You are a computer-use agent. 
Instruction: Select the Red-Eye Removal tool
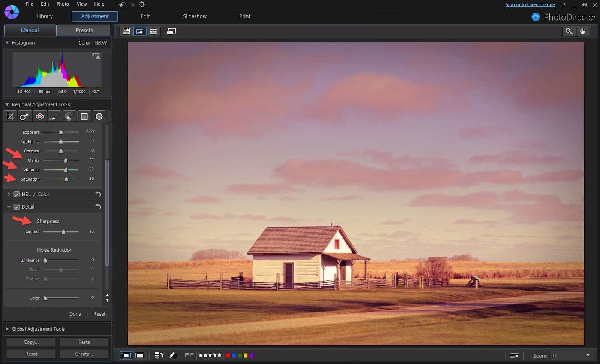click(x=40, y=116)
